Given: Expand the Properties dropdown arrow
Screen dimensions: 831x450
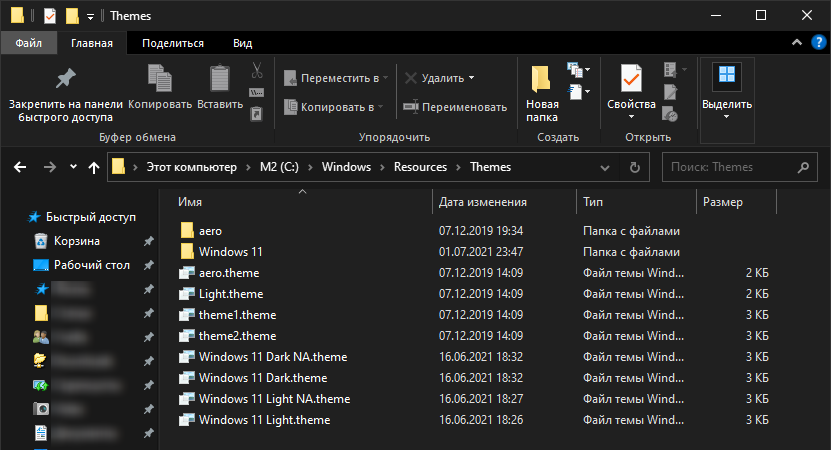Looking at the screenshot, I should tap(631, 117).
